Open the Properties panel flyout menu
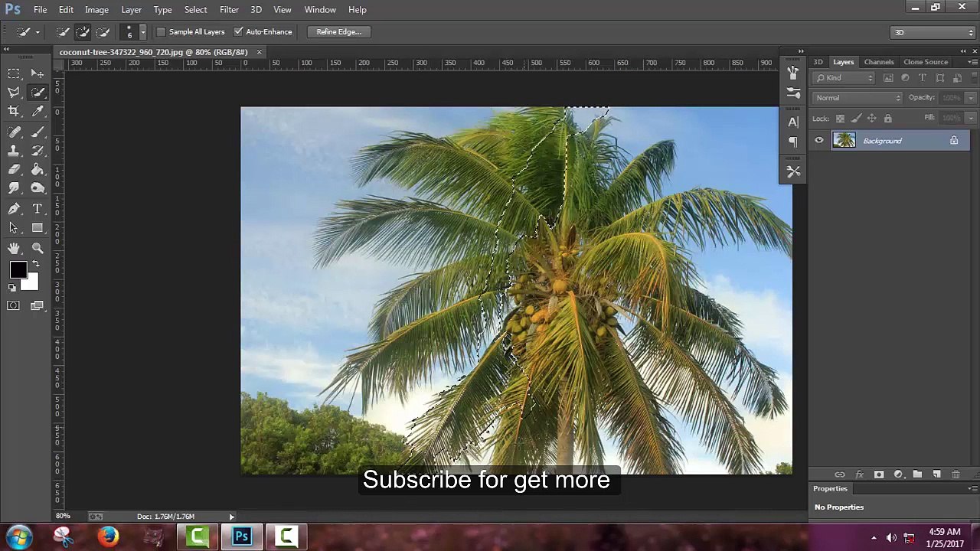The image size is (980, 551). coord(973,488)
